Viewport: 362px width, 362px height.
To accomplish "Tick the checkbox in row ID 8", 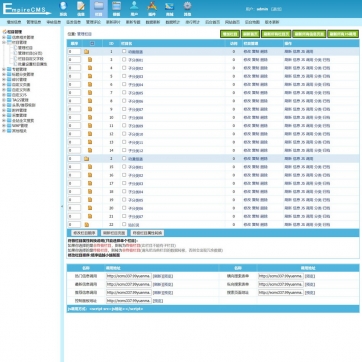I will 124,101.
